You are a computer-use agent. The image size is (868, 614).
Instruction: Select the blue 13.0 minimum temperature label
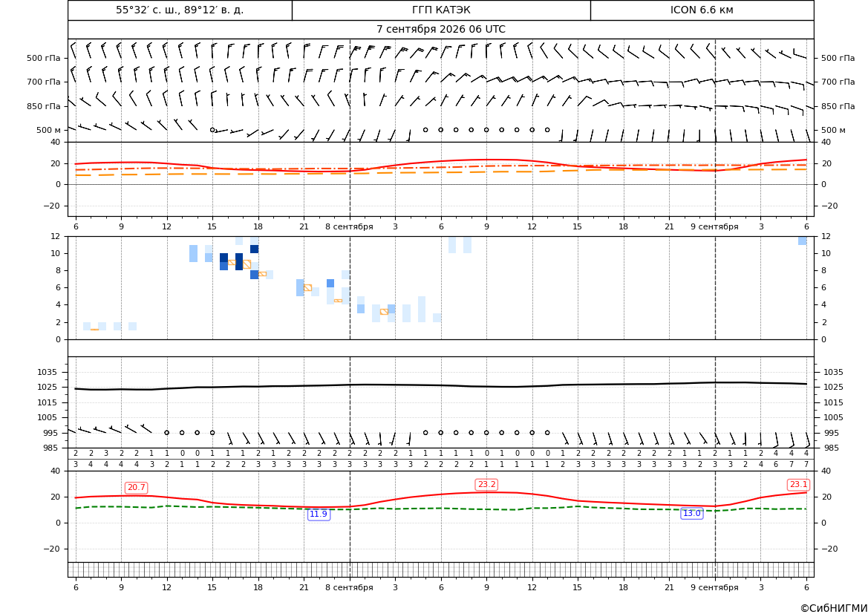(691, 514)
